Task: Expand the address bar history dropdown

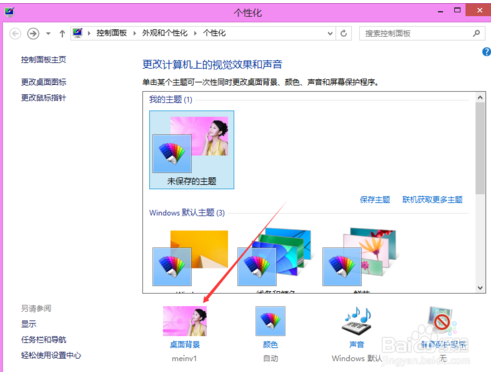Action: point(330,33)
